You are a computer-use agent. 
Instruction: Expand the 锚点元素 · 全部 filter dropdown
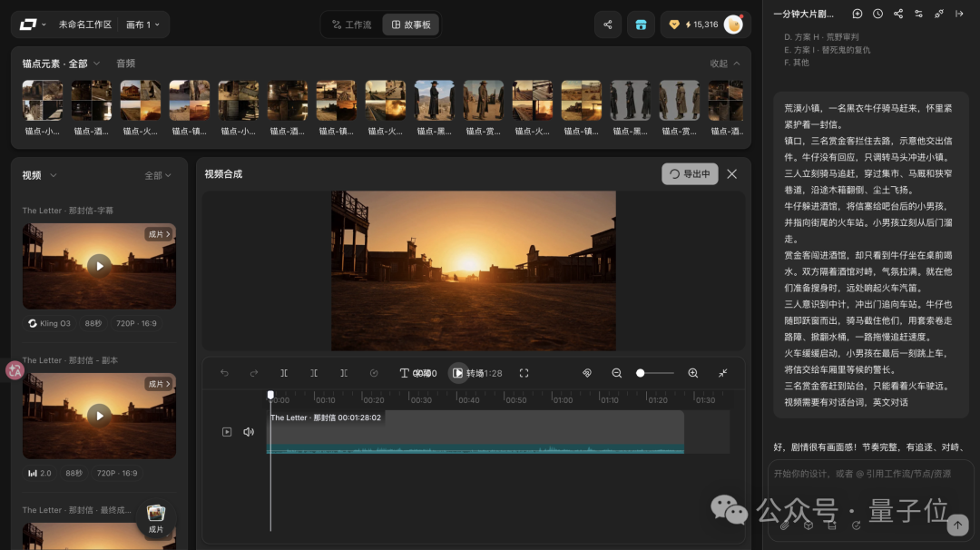tap(62, 64)
